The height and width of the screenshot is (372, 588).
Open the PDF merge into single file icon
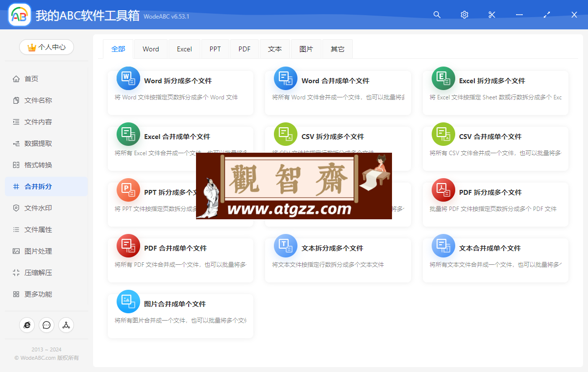128,246
